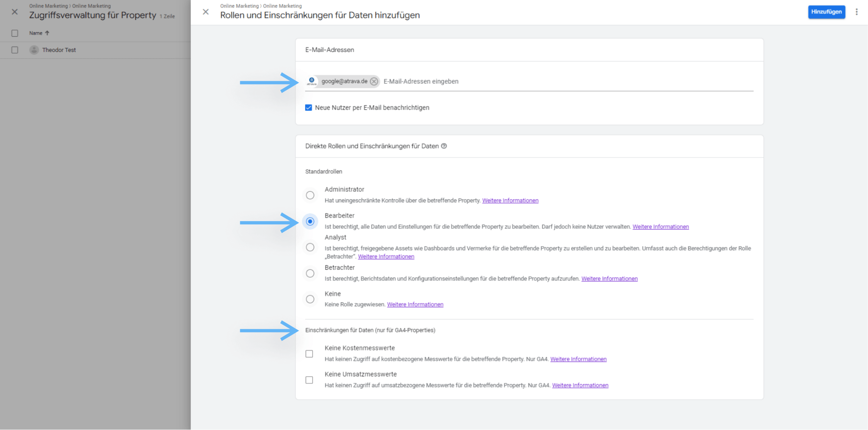Choose the Betrachter role
This screenshot has width=868, height=430.
coord(310,274)
